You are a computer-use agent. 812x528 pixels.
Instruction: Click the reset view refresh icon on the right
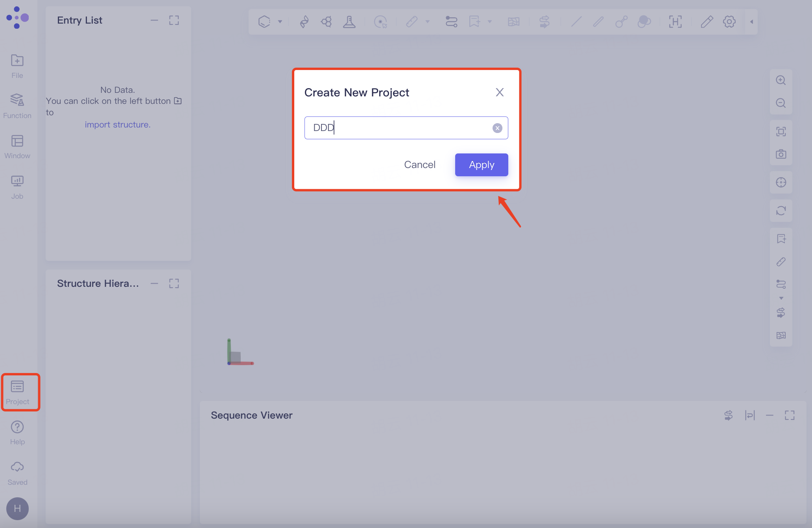tap(781, 211)
